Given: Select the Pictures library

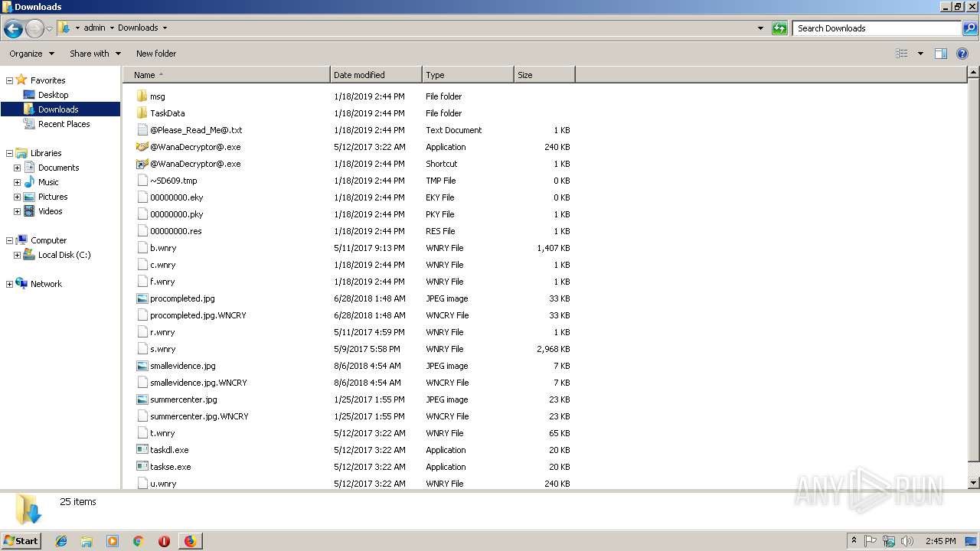Looking at the screenshot, I should [x=53, y=197].
